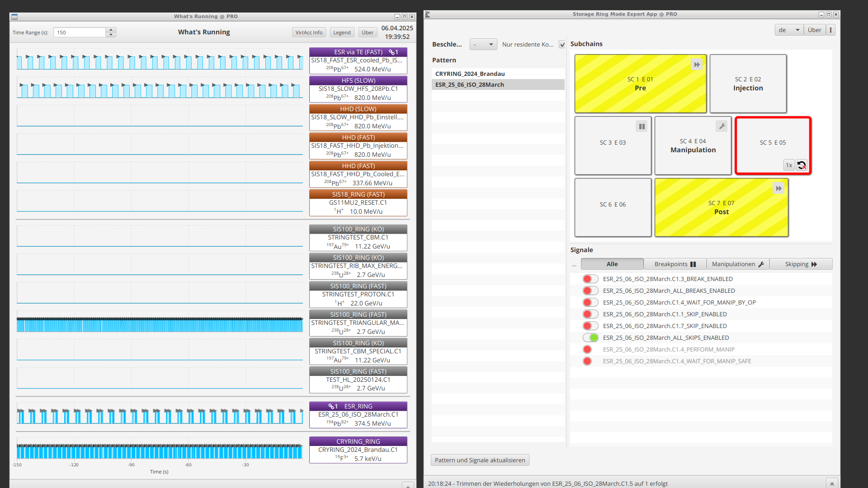The image size is (868, 488).
Task: Select SC 2 E 02 Injection subchain tile
Action: pyautogui.click(x=748, y=84)
